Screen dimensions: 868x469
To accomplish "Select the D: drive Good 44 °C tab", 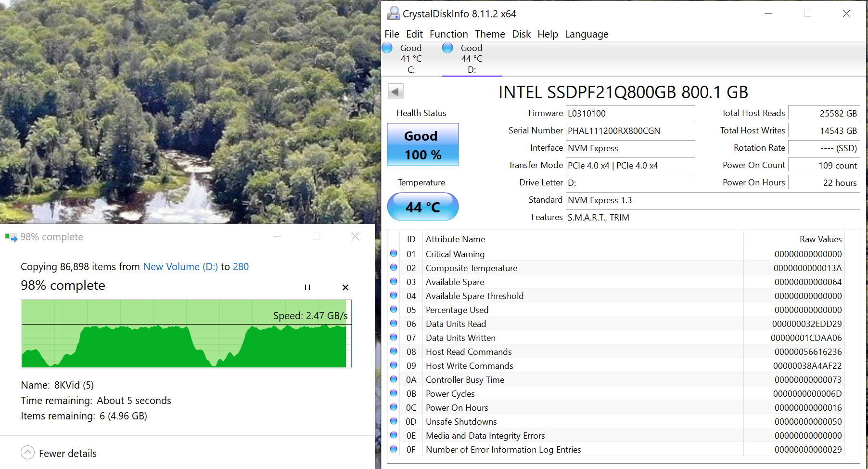I will point(471,59).
